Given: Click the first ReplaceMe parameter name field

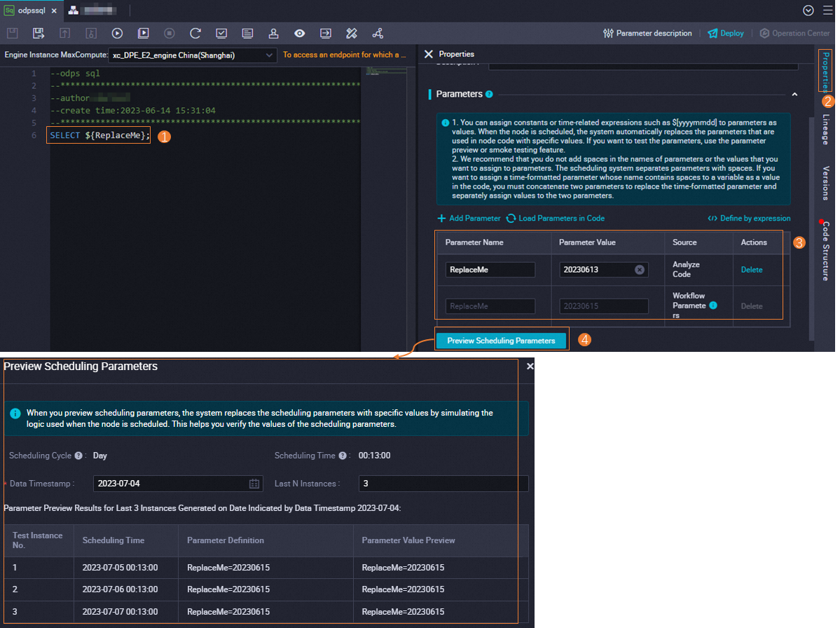Looking at the screenshot, I should [x=490, y=270].
